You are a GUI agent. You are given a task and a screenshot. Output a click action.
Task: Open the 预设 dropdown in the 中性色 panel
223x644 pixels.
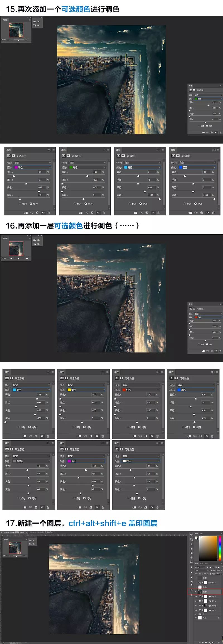click(31, 456)
